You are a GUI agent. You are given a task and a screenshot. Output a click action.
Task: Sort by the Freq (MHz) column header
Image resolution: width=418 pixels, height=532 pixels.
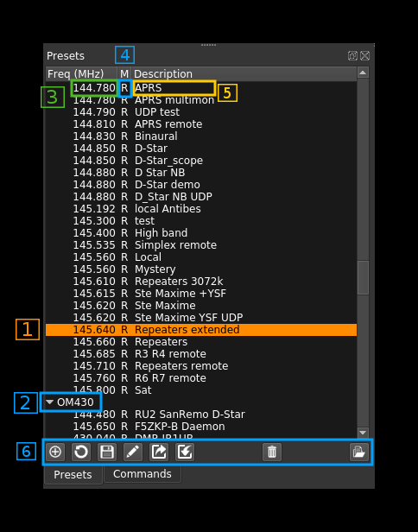coord(81,73)
